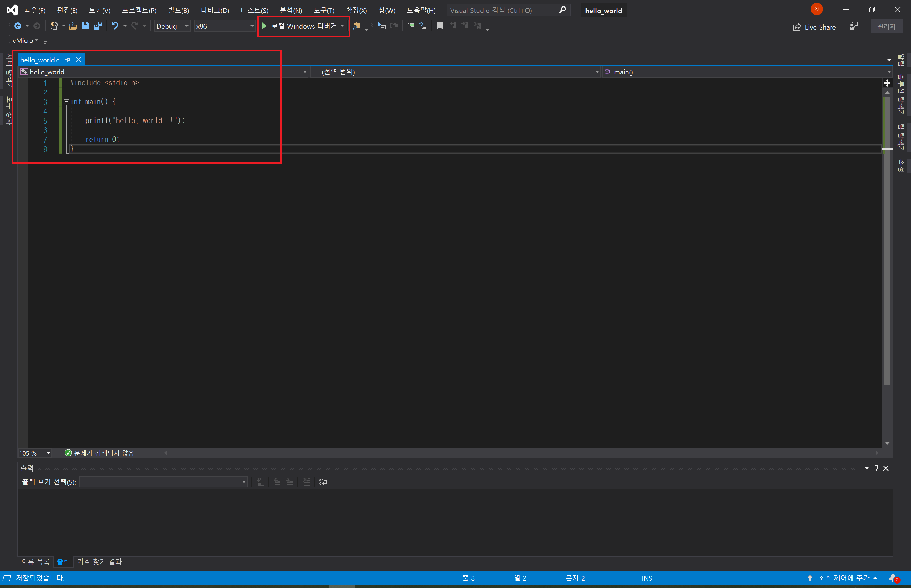The image size is (914, 588).
Task: Toggle word wrap in the Output panel
Action: 323,482
